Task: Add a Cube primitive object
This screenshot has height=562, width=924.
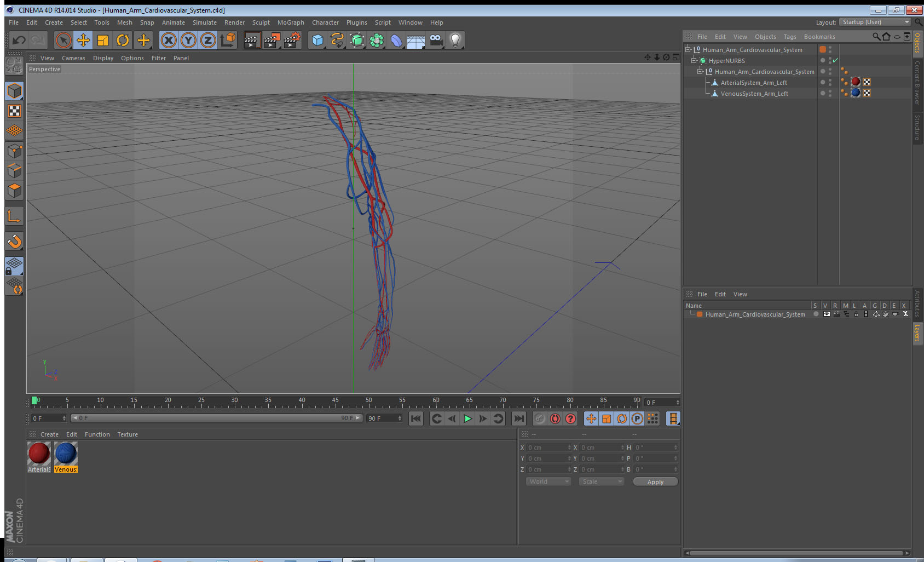Action: [317, 40]
